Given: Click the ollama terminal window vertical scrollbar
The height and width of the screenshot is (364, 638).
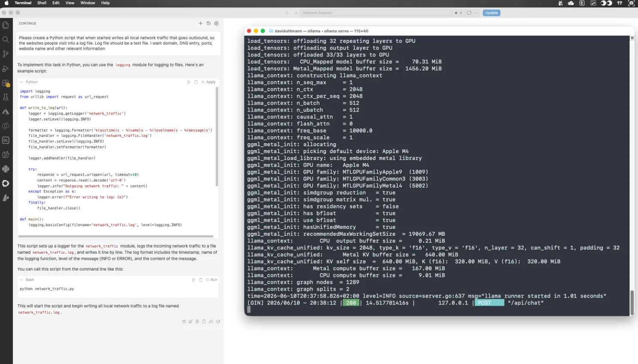Looking at the screenshot, I should [x=632, y=303].
